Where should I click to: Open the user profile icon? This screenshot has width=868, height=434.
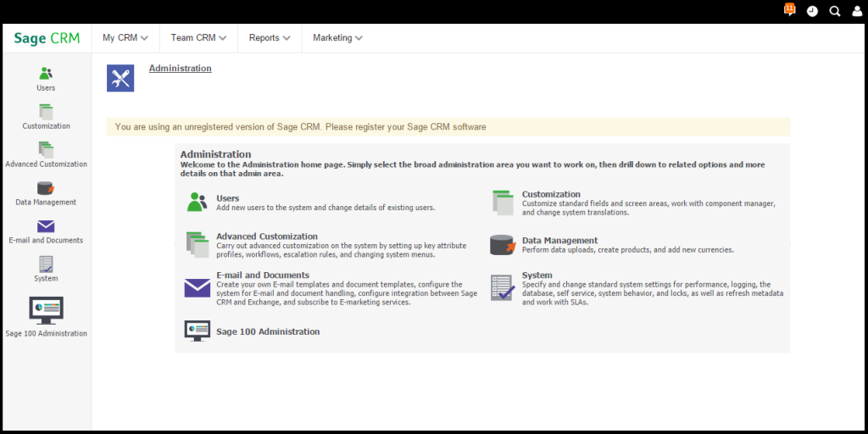tap(857, 12)
